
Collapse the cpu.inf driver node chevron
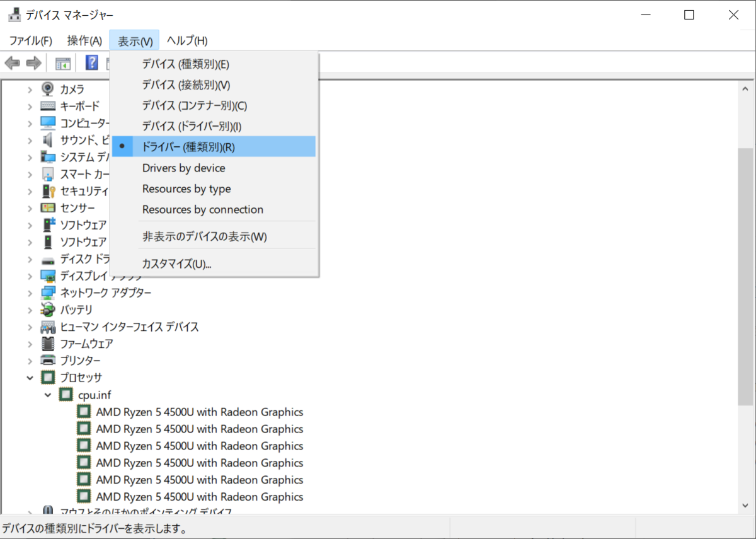48,395
